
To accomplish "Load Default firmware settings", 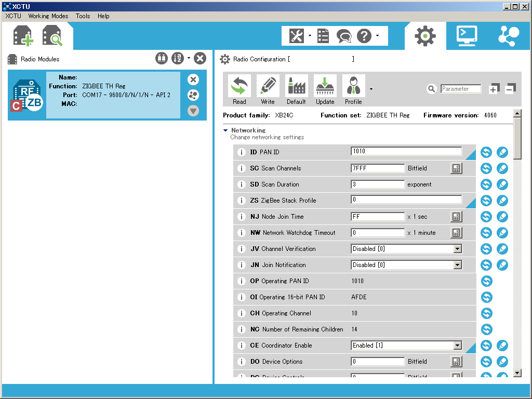I will [296, 89].
